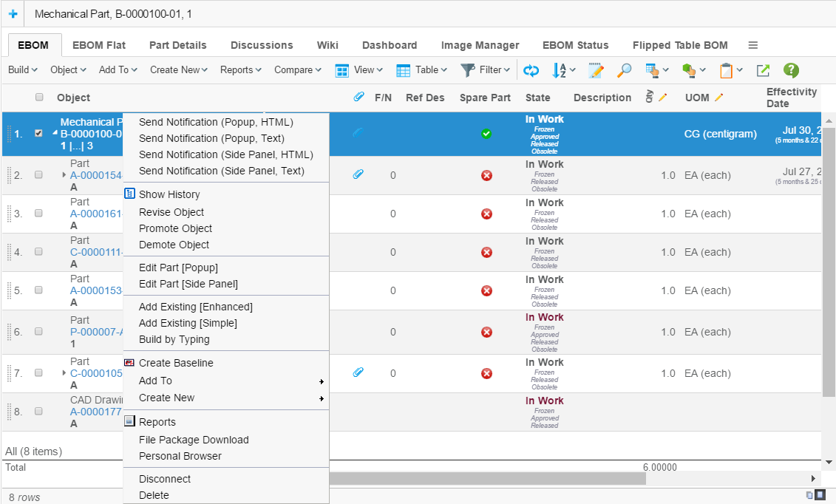The height and width of the screenshot is (504, 836).
Task: Click the refresh arrows toolbar icon
Action: pyautogui.click(x=531, y=70)
